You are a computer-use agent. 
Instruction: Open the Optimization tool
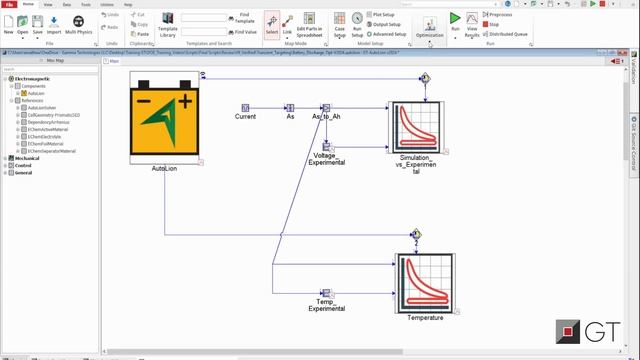pos(429,27)
